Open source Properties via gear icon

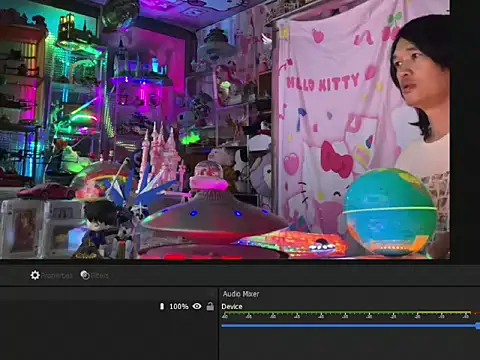point(35,275)
